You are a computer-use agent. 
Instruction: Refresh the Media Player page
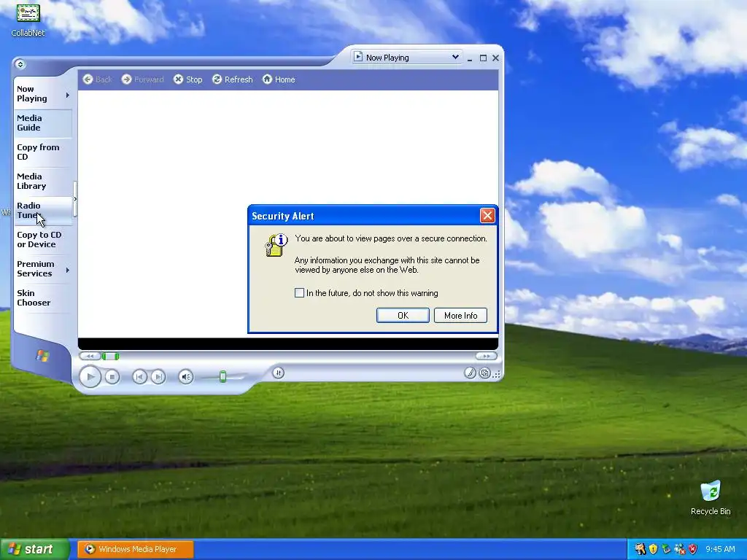[232, 79]
